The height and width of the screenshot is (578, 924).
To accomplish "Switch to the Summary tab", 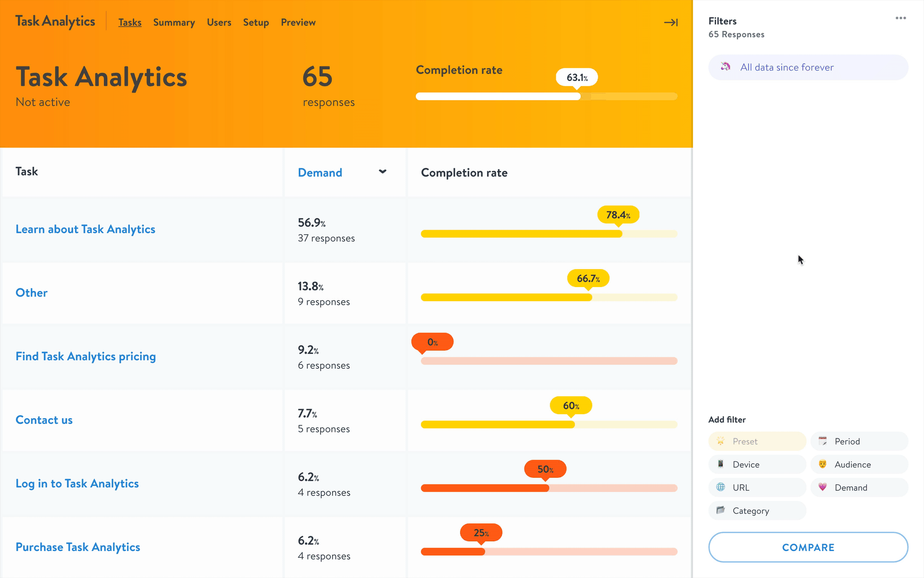I will coord(174,23).
